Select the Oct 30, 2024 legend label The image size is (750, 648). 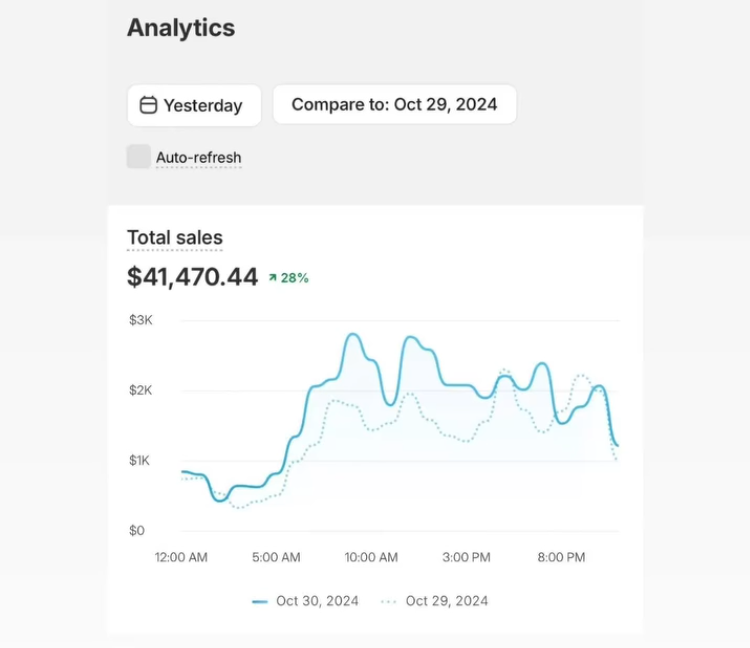click(318, 601)
